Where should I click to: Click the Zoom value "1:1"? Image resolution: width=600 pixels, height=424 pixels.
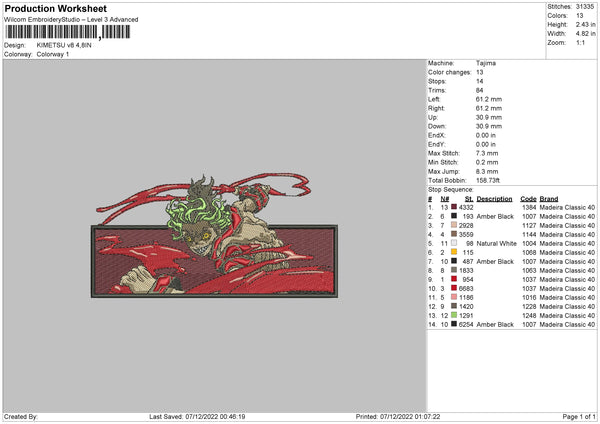coord(580,43)
